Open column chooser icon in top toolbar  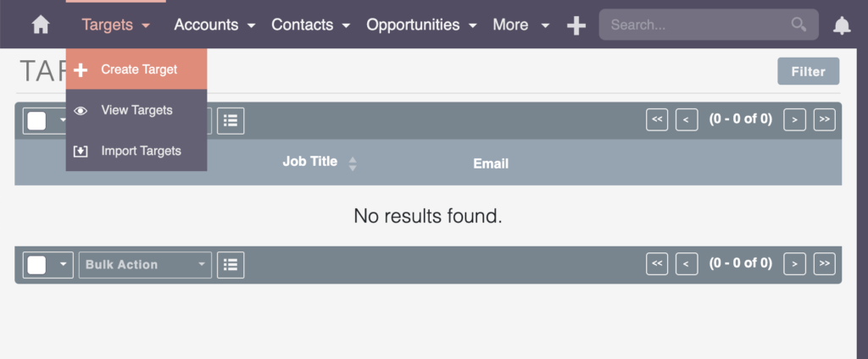231,120
